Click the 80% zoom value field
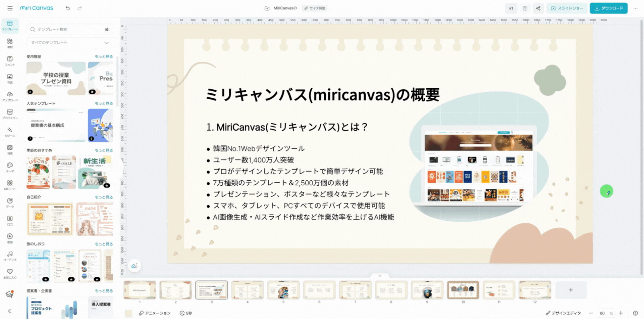644x319 pixels. click(606, 313)
